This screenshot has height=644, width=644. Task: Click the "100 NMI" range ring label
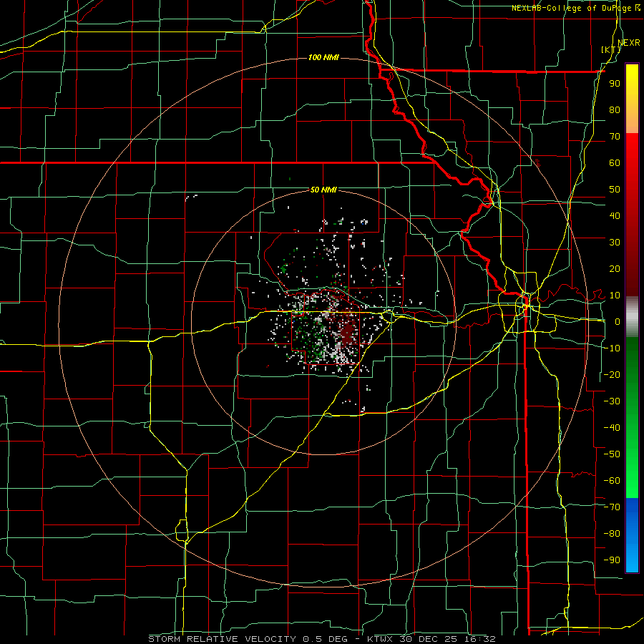323,57
